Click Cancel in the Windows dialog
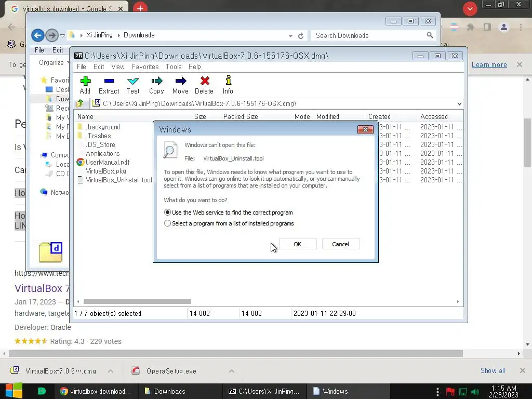Image resolution: width=532 pixels, height=399 pixels. coord(341,244)
